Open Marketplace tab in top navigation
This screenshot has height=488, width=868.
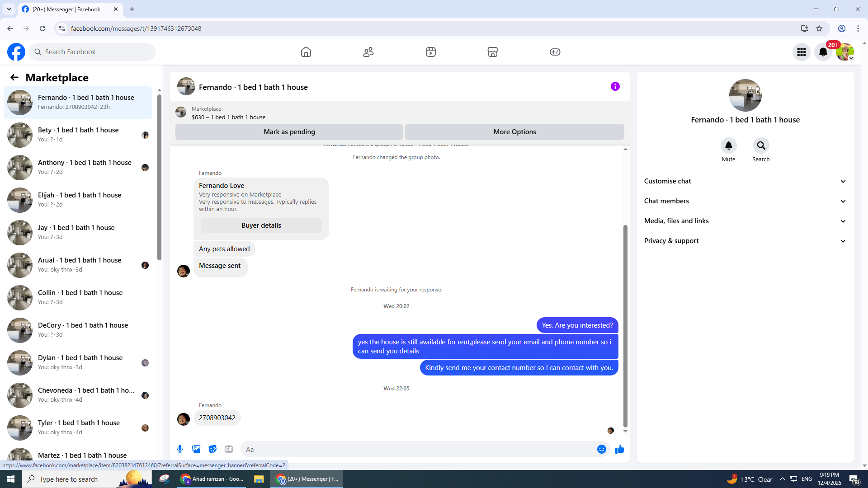[492, 52]
